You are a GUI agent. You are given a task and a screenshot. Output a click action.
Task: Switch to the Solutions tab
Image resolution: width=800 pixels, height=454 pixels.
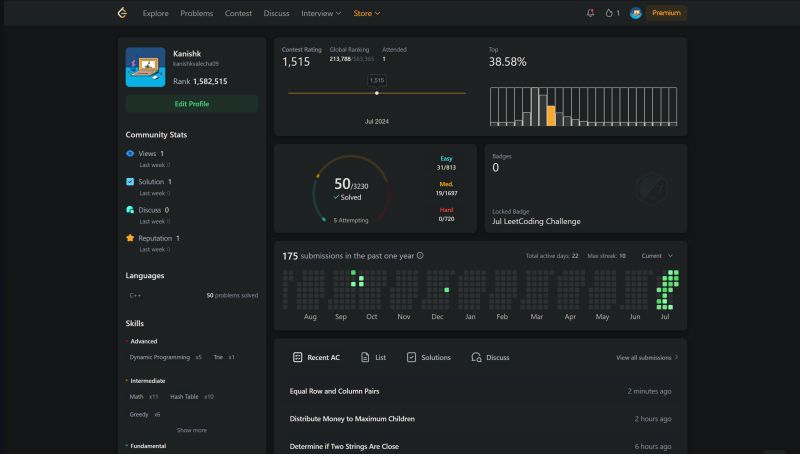[428, 357]
